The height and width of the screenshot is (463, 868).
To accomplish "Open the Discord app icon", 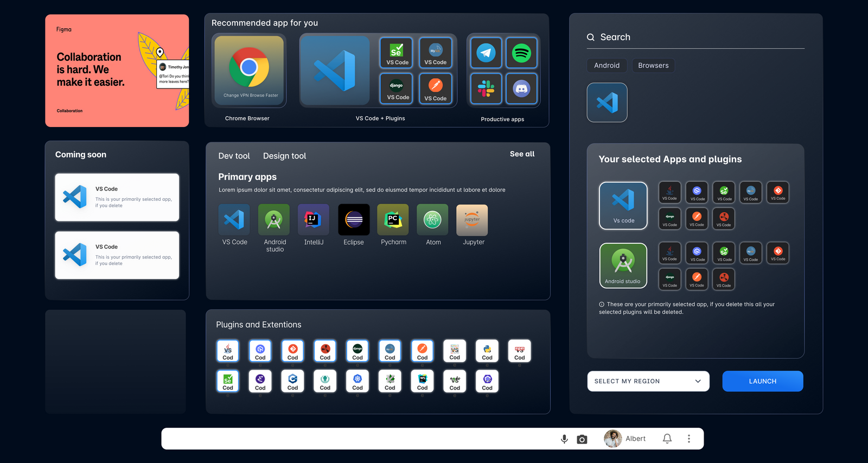I will click(x=521, y=88).
